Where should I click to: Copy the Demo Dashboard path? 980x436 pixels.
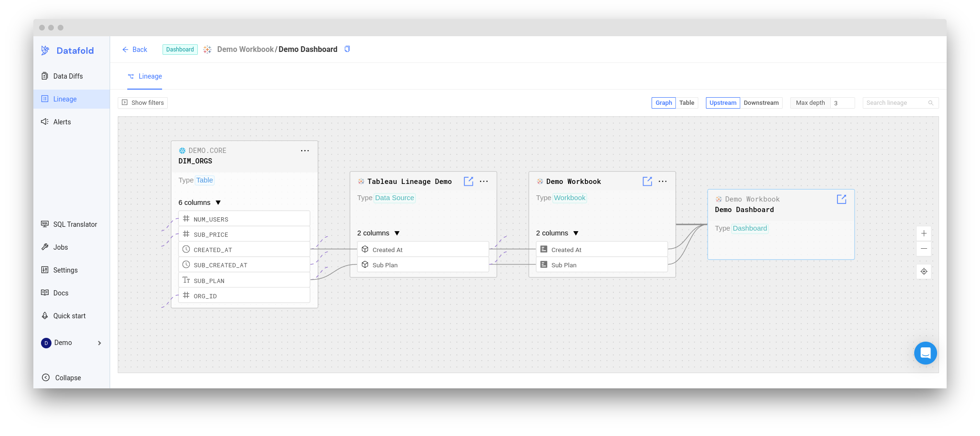[x=347, y=49]
